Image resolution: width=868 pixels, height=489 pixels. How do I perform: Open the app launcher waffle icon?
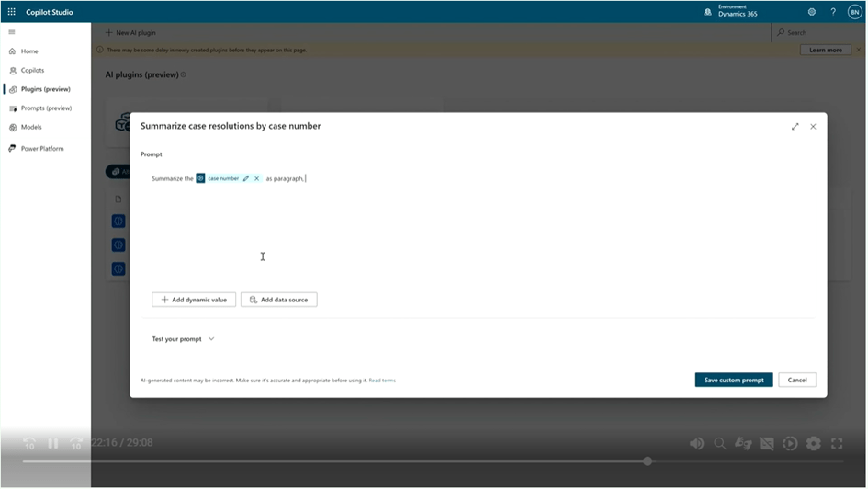(11, 12)
